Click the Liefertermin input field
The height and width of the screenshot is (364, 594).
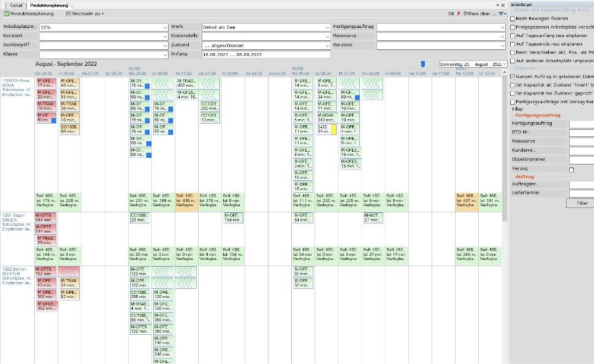click(581, 193)
